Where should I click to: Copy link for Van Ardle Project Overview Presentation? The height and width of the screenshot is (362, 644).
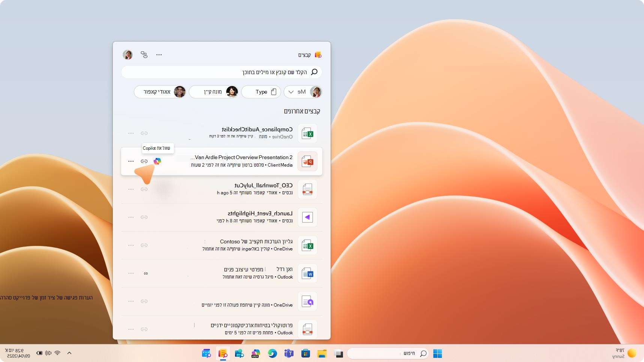coord(144,161)
